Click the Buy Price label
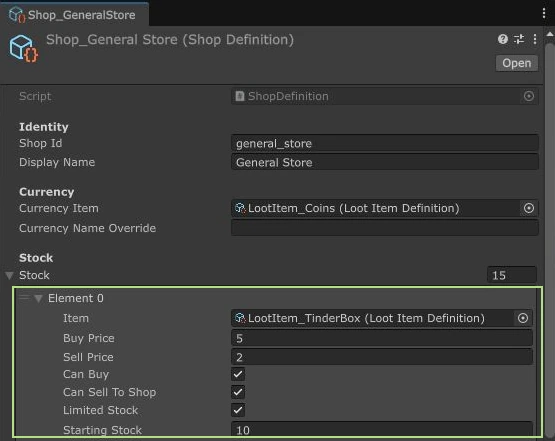The image size is (555, 441). coord(89,338)
